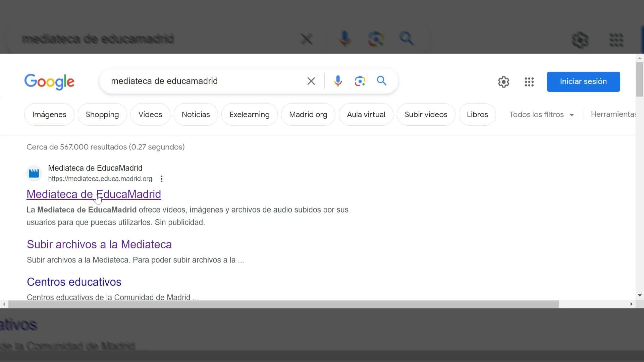Open Subir archivos a la Mediateca link
Image resolution: width=644 pixels, height=362 pixels.
[x=99, y=245]
